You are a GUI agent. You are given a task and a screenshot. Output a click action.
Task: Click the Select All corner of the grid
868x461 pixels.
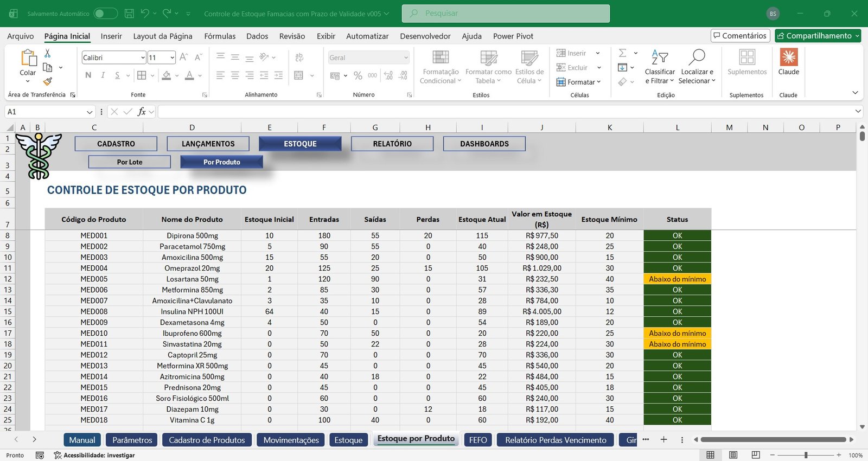pyautogui.click(x=10, y=127)
